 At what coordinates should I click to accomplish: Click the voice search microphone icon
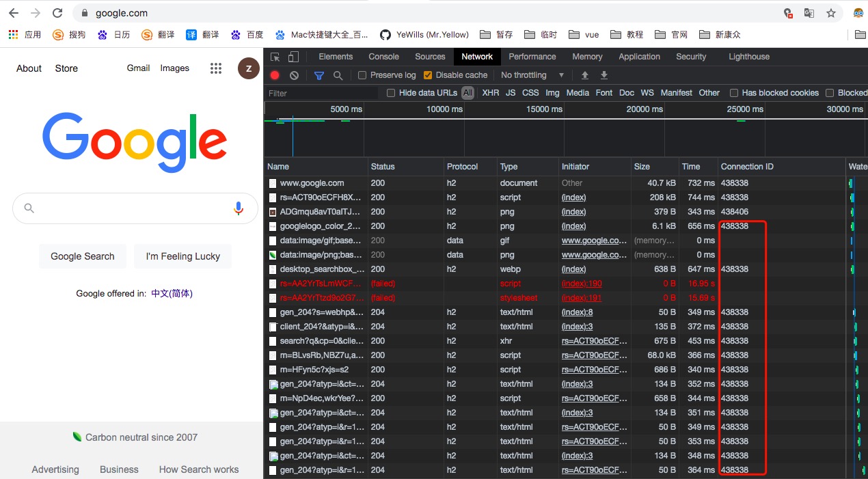point(238,208)
